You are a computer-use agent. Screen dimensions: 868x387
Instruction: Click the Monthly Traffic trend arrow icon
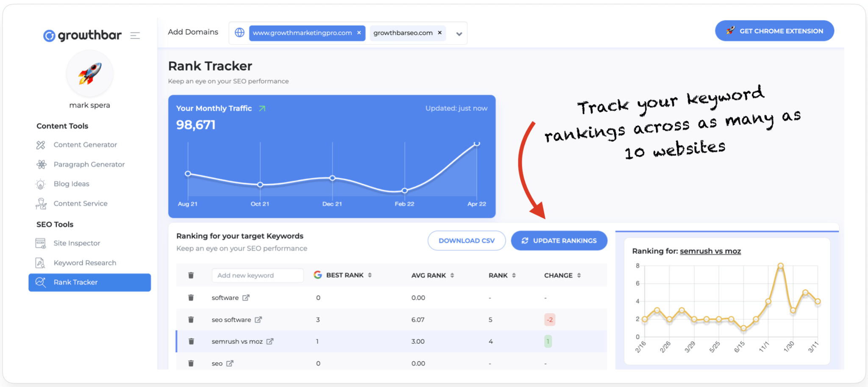point(262,108)
